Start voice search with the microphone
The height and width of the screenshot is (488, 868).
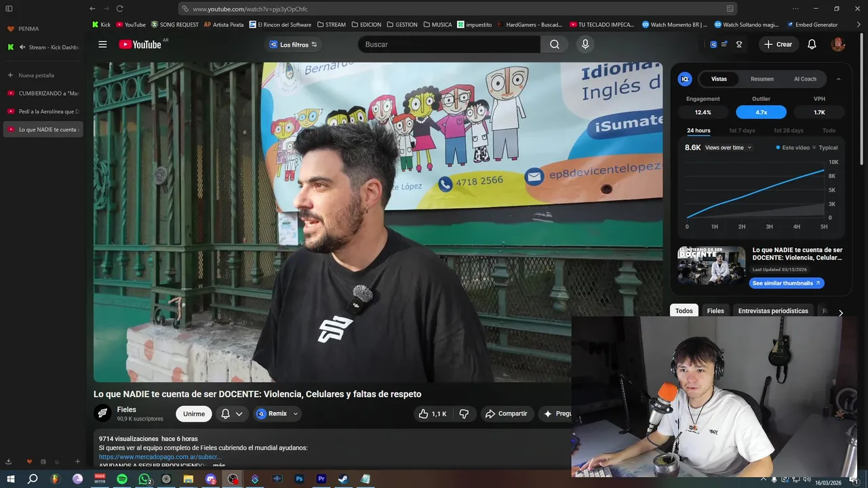tap(585, 45)
